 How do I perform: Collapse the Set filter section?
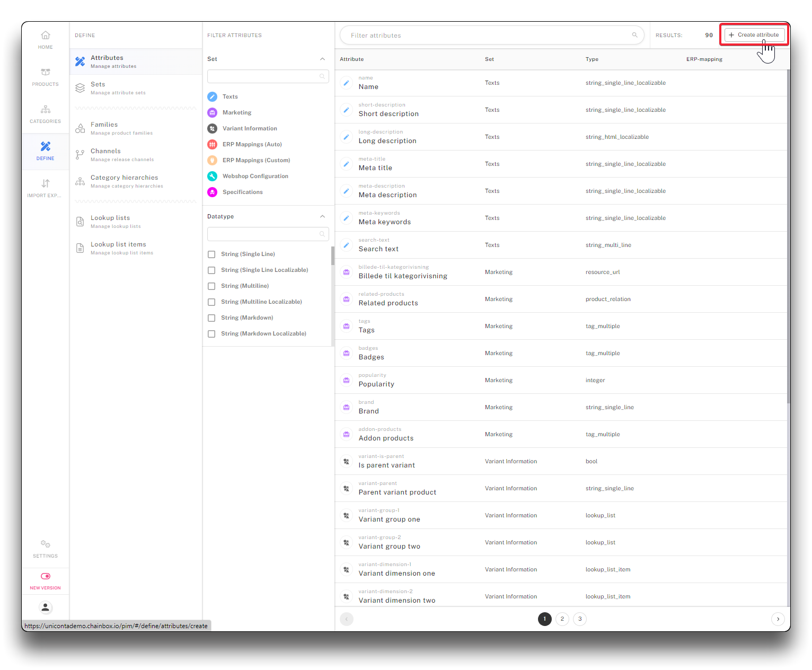322,59
